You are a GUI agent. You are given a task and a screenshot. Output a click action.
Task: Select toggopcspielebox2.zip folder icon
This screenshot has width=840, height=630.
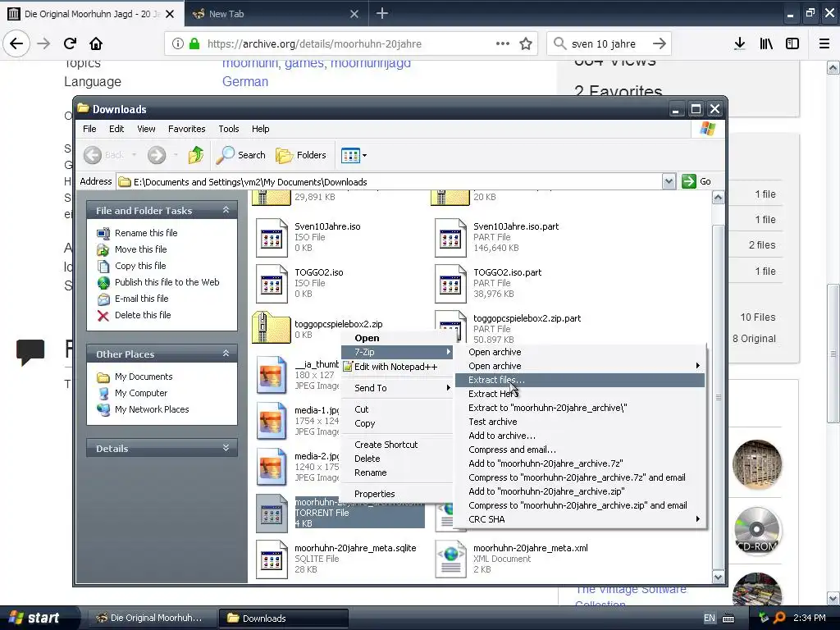271,327
